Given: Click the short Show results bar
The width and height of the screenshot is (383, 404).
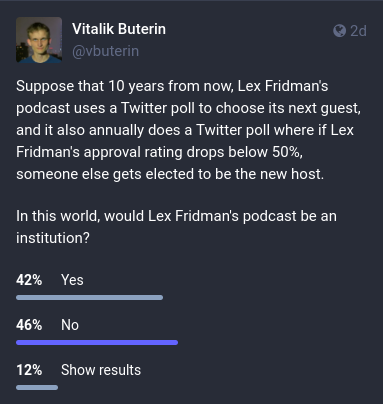Looking at the screenshot, I should [x=37, y=387].
